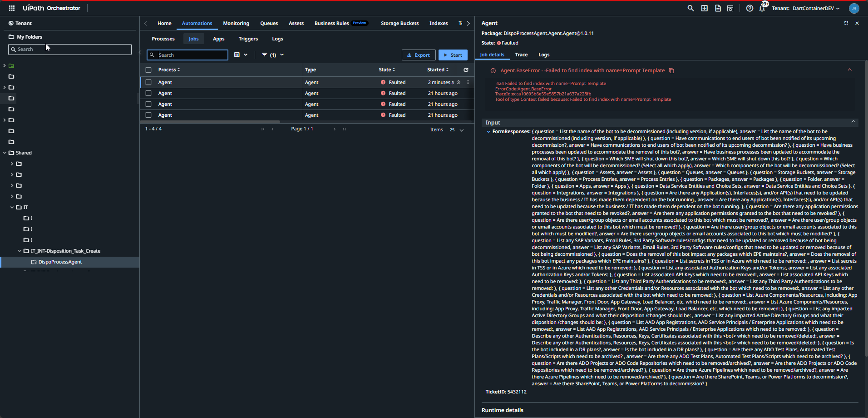Sort jobs by the Process column
This screenshot has width=868, height=418.
click(x=169, y=70)
